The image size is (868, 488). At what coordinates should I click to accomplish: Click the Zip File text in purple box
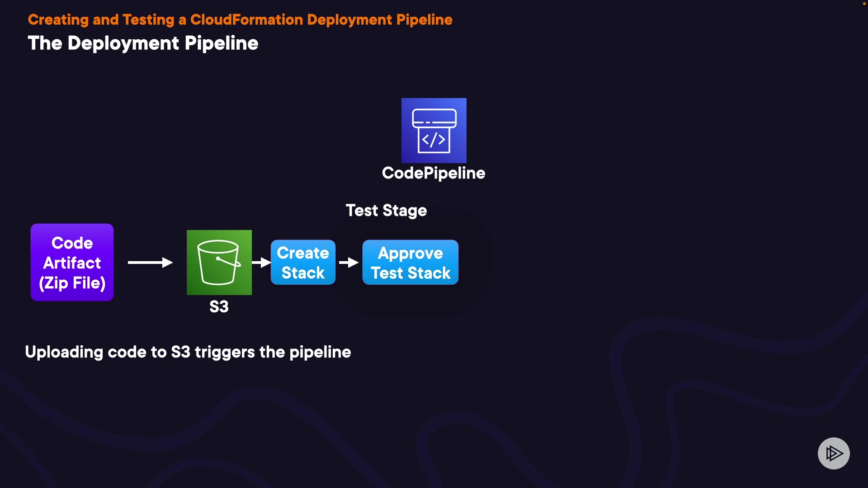pos(72,283)
